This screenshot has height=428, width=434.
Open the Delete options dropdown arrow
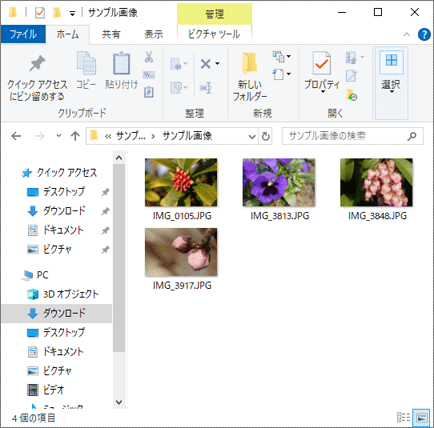pos(217,64)
